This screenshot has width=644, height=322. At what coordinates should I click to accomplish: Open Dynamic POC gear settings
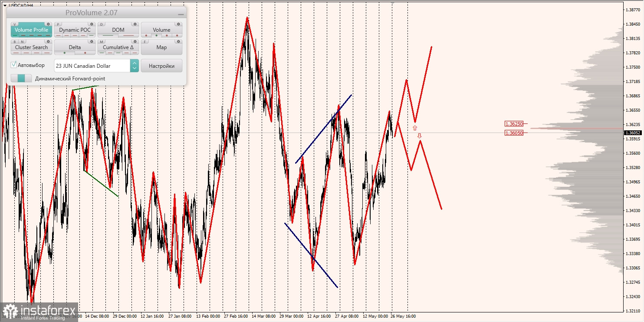[92, 24]
